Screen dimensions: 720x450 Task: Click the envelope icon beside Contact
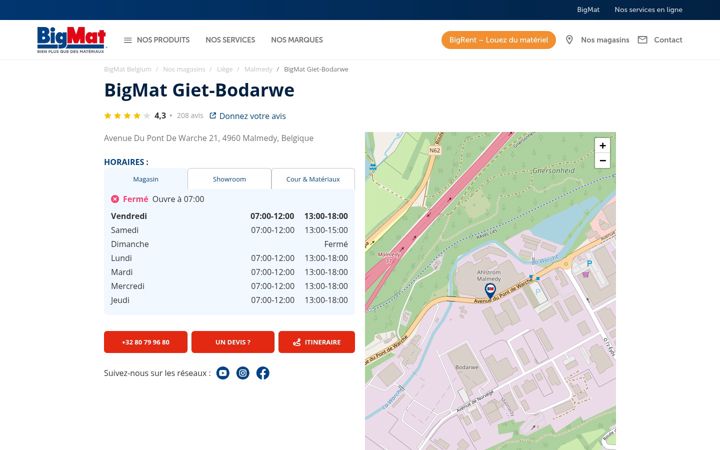pyautogui.click(x=642, y=40)
